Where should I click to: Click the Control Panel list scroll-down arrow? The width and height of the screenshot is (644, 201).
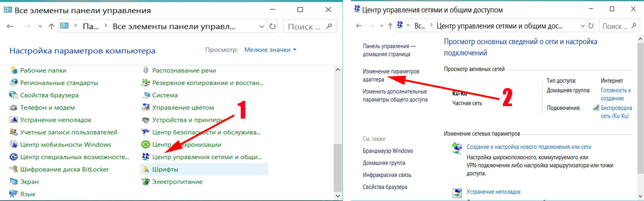[x=338, y=196]
